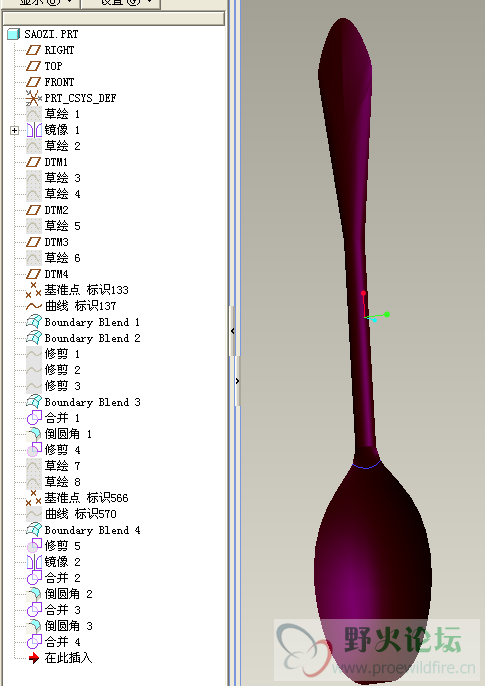Toggle panel using the lower sash arrow
Image resolution: width=485 pixels, height=686 pixels.
(237, 381)
